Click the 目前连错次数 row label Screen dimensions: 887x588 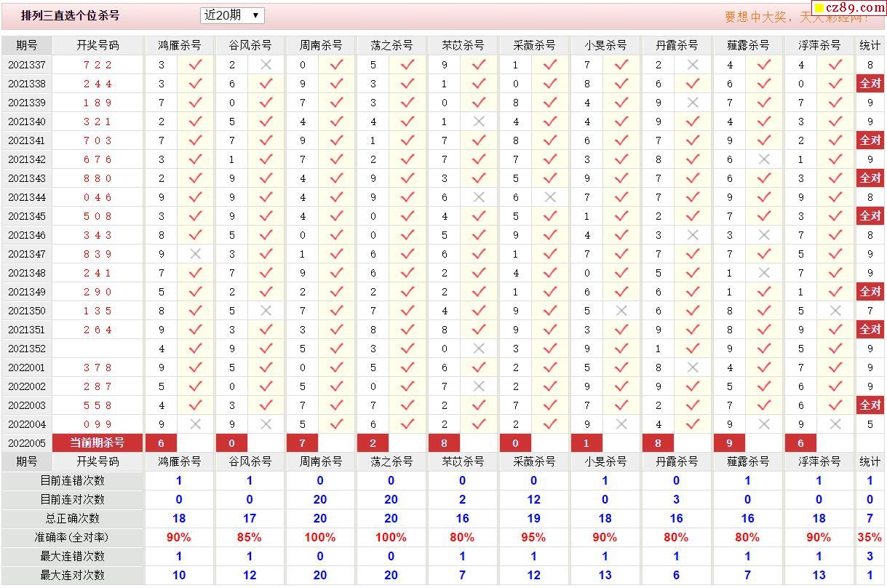(72, 481)
